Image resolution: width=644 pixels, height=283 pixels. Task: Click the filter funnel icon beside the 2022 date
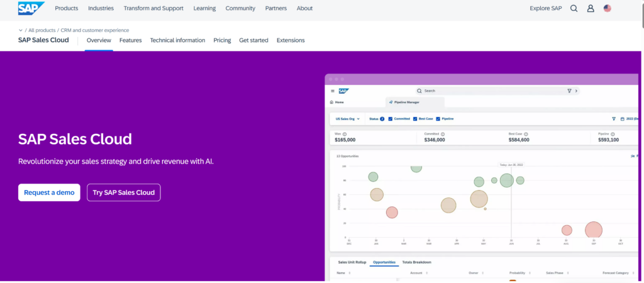tap(614, 119)
